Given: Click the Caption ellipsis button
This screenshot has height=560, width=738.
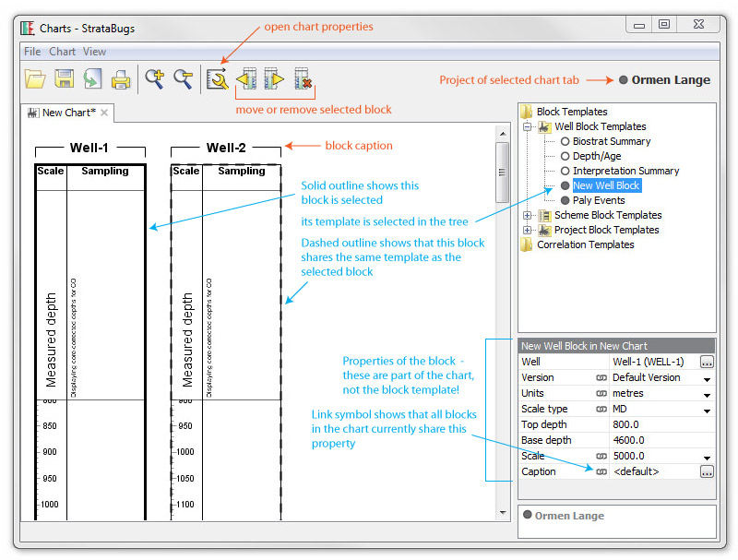Looking at the screenshot, I should (x=707, y=472).
